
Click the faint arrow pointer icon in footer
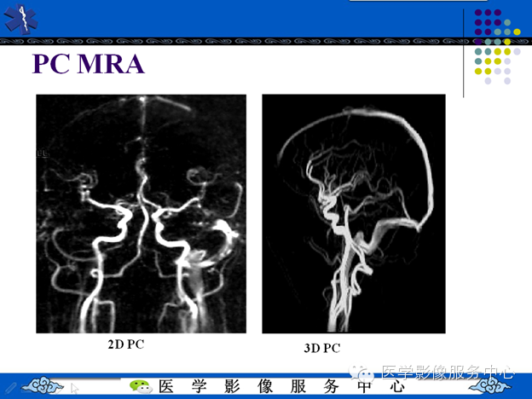click(x=74, y=388)
